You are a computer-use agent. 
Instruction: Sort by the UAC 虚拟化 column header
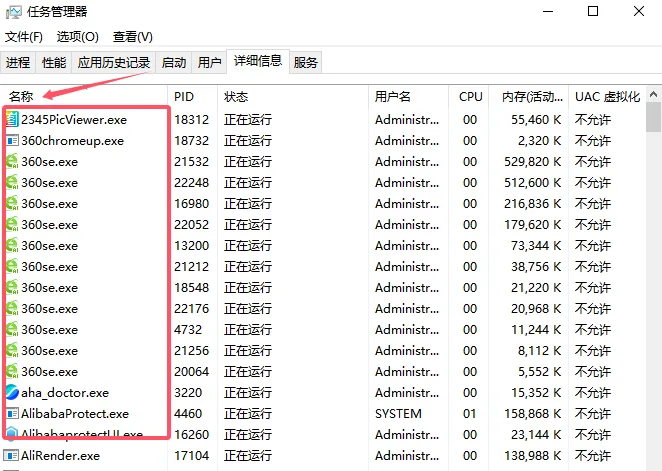pos(607,97)
